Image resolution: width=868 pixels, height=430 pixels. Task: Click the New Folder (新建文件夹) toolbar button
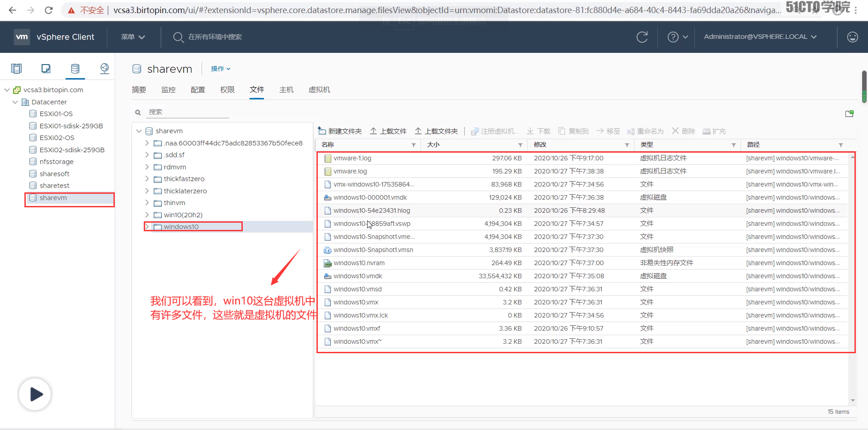[340, 131]
